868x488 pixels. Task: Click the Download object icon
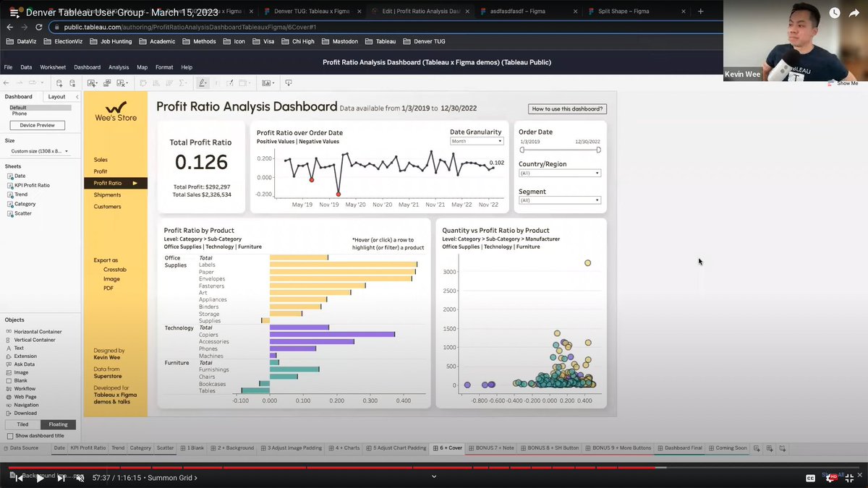pyautogui.click(x=9, y=413)
